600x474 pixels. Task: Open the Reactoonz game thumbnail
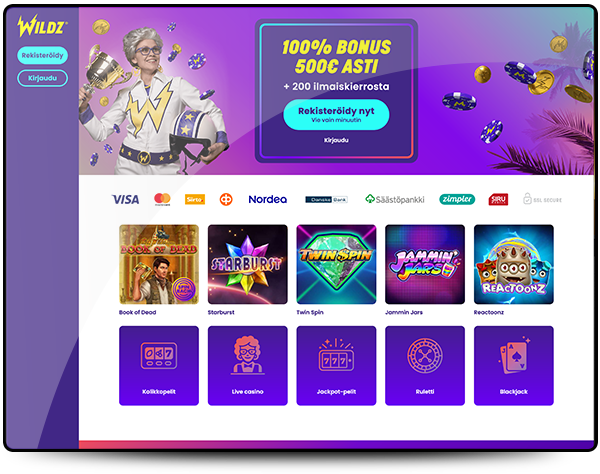click(514, 264)
